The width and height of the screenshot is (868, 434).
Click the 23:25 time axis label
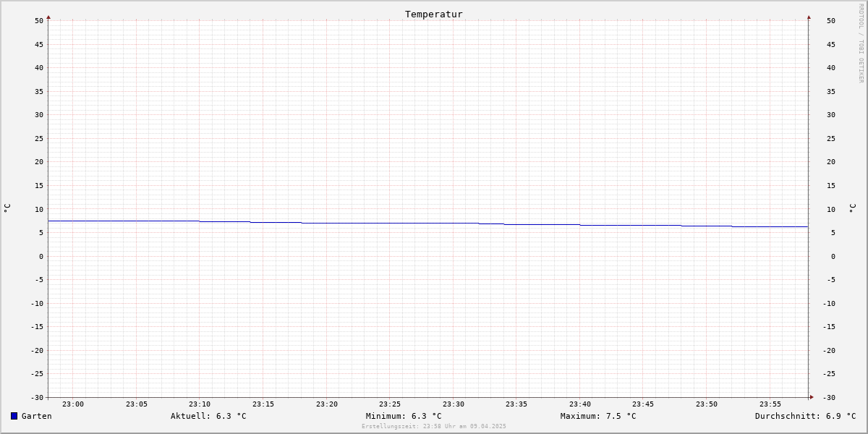pos(390,404)
